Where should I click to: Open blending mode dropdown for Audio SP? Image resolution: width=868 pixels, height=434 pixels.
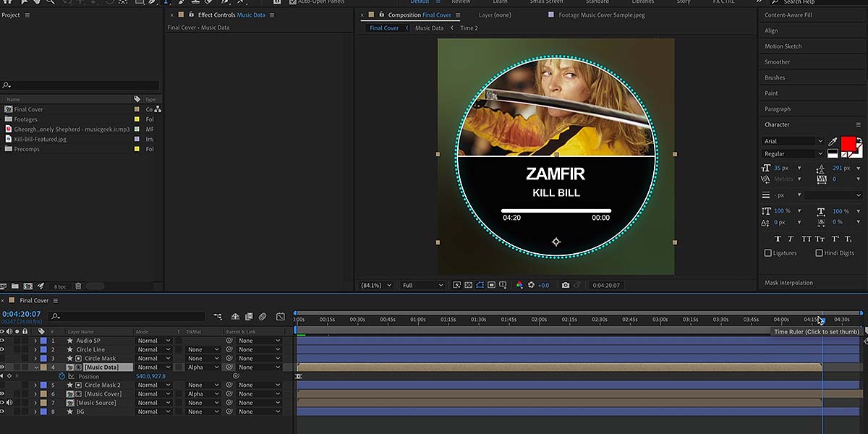pyautogui.click(x=153, y=341)
